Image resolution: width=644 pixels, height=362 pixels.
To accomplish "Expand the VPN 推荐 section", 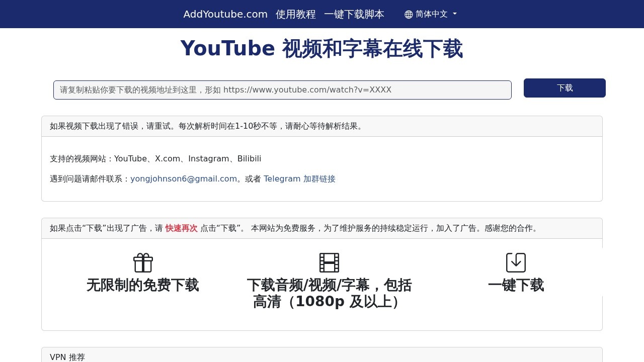I will (x=67, y=357).
